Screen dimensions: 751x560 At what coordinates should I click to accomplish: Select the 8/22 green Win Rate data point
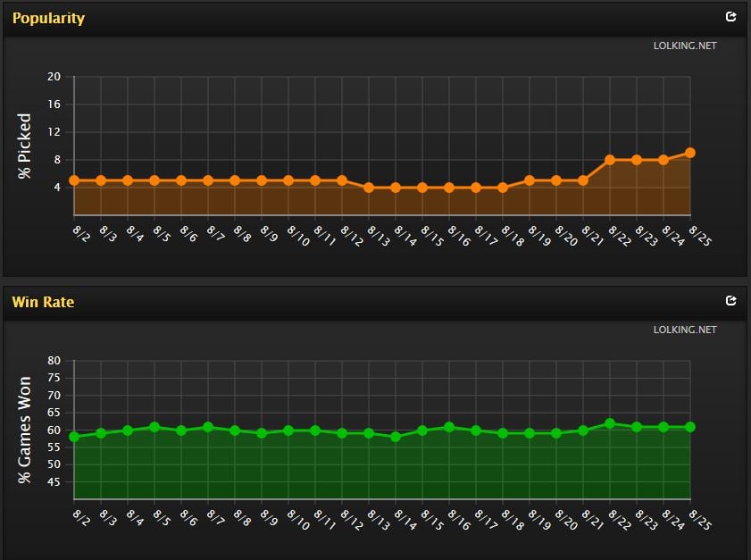pos(610,423)
